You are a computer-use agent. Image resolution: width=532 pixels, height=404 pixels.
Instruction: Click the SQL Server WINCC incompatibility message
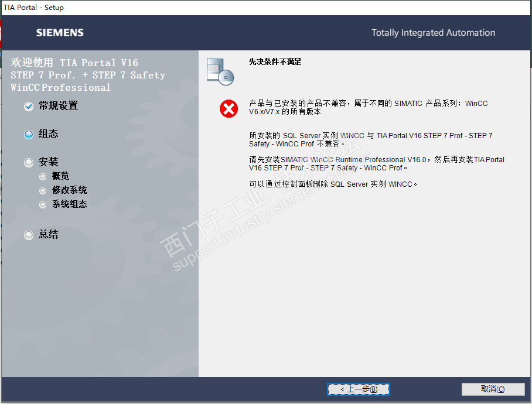[371, 139]
